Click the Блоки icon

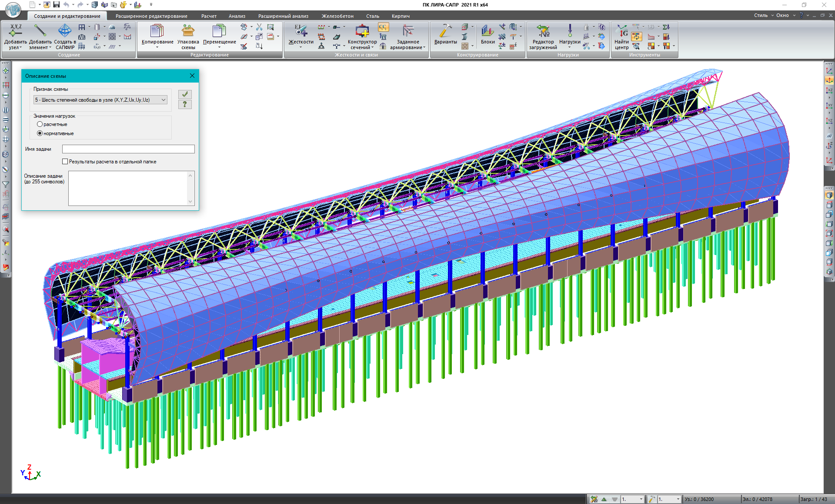pyautogui.click(x=488, y=31)
